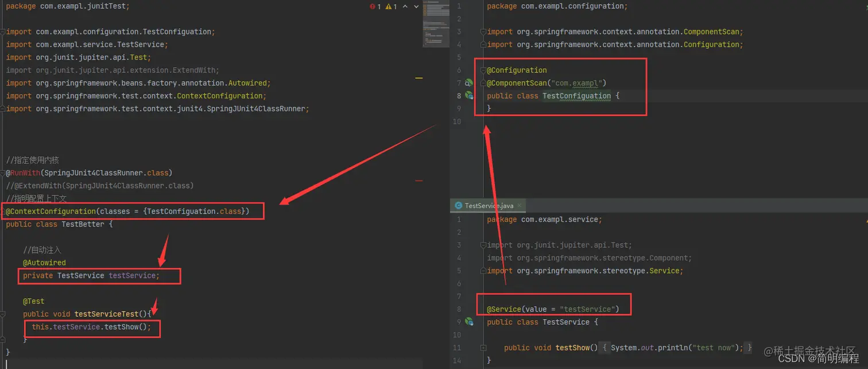Click the "testService" string value
Screen dimensions: 868x369
587,309
